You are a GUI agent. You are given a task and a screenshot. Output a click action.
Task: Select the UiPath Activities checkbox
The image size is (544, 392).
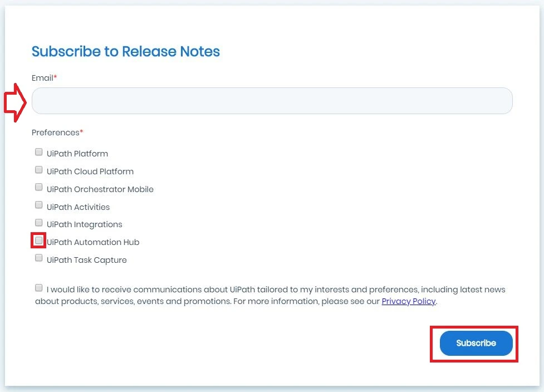(39, 205)
